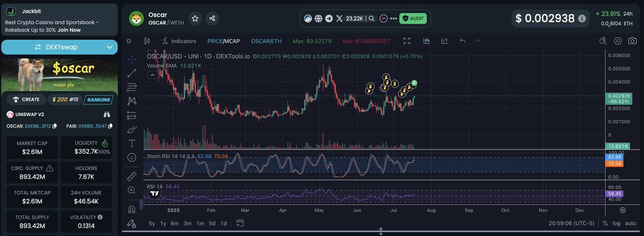Select the forecasting and measurement tool
Image resolution: width=644 pixels, height=236 pixels.
coord(131,115)
